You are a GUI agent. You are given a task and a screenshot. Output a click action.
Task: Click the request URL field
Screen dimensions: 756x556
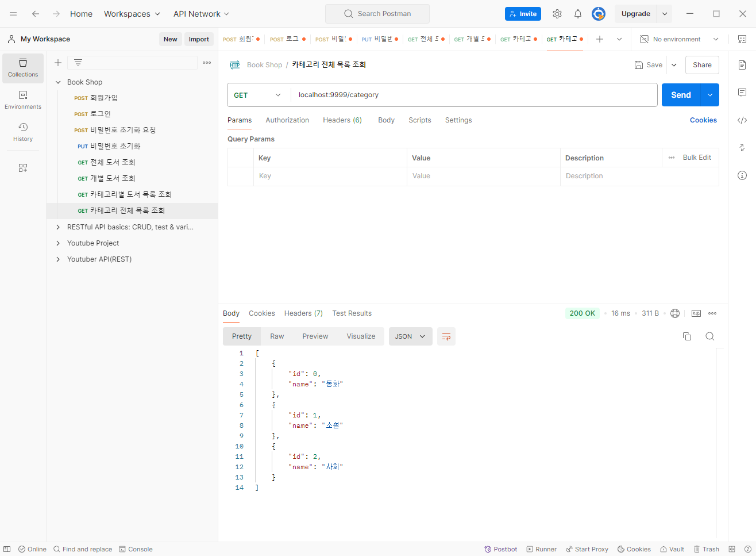(474, 95)
